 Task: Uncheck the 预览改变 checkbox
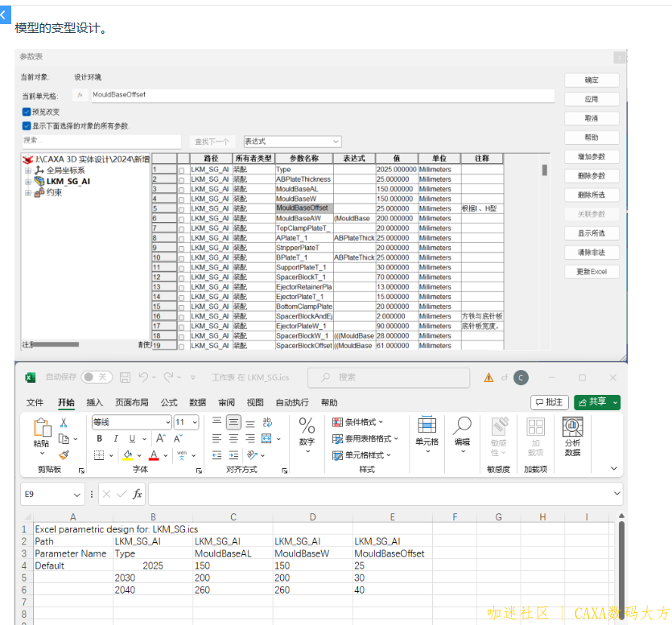[x=27, y=112]
